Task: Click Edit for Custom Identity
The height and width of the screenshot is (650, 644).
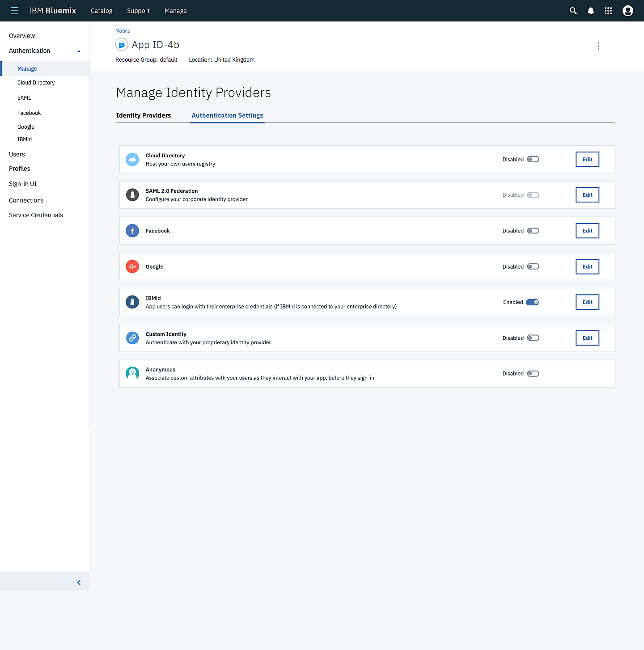Action: pos(587,338)
